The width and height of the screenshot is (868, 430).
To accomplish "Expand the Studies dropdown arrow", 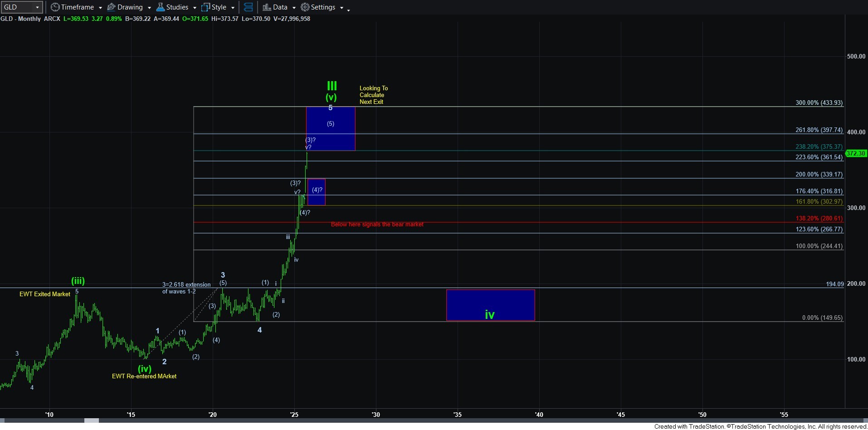I will coord(195,8).
